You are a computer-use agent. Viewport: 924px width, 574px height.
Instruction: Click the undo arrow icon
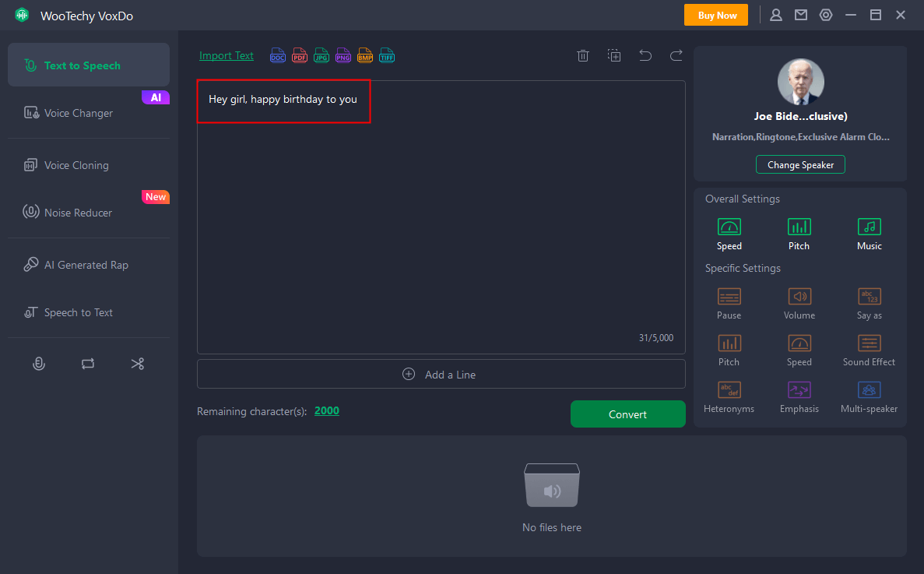pyautogui.click(x=645, y=55)
